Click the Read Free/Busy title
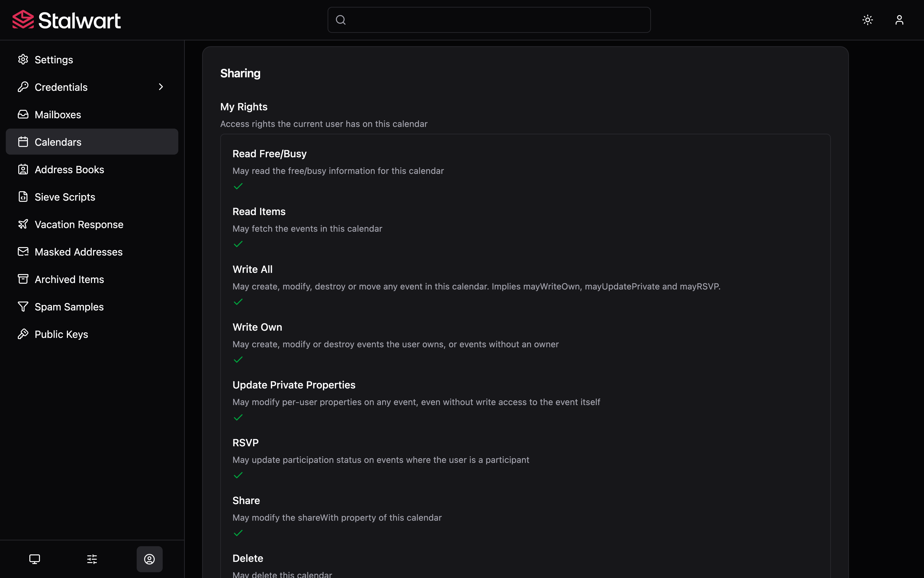The image size is (924, 578). pyautogui.click(x=269, y=154)
